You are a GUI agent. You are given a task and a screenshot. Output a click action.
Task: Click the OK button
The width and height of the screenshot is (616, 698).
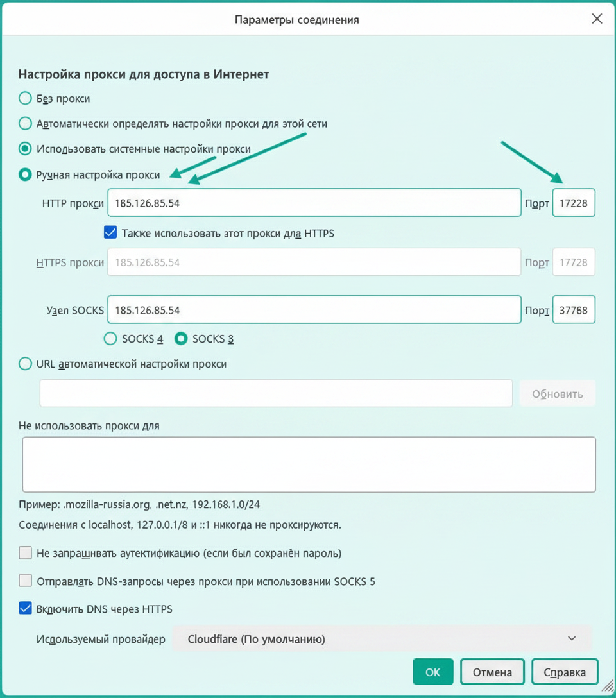click(433, 672)
